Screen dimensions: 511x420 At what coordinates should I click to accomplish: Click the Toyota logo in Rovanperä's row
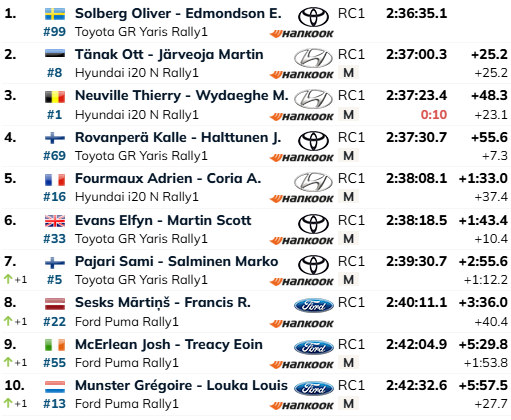click(x=313, y=141)
